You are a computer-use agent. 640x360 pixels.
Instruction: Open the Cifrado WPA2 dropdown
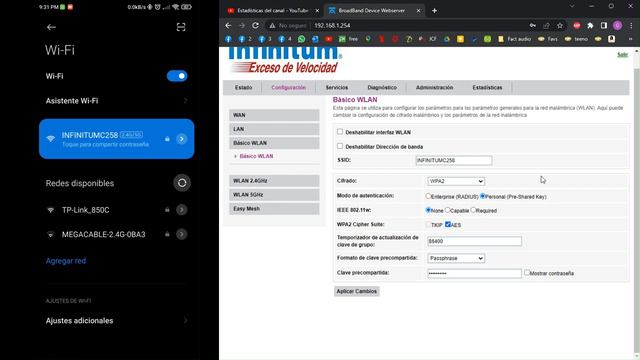tap(456, 181)
